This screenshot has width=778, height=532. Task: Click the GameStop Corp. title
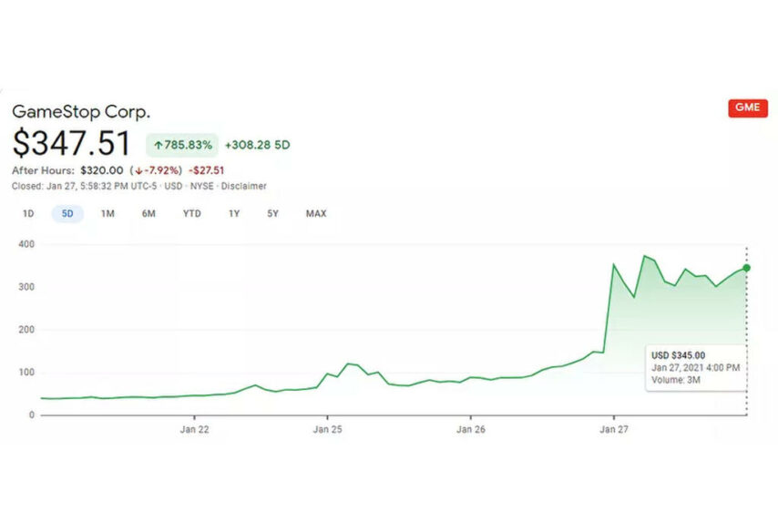(81, 112)
